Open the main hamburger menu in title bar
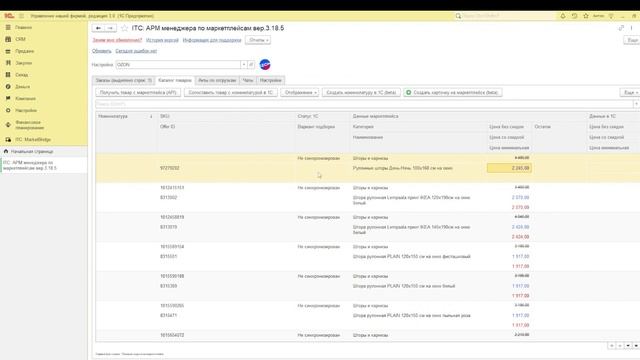The width and height of the screenshot is (640, 360). (x=22, y=16)
